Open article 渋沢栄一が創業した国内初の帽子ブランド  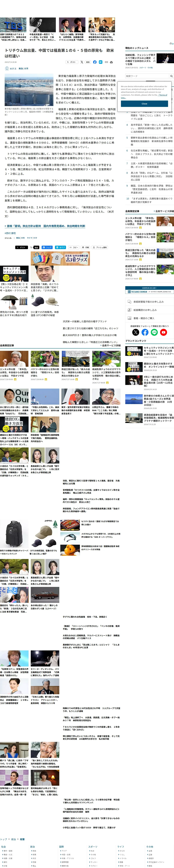85,321
